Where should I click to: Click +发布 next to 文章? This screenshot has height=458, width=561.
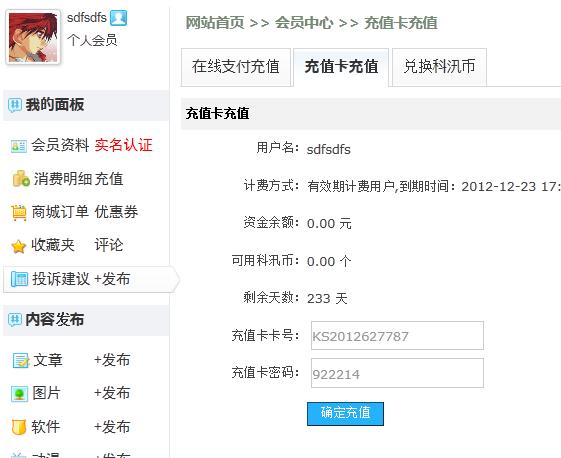click(112, 360)
